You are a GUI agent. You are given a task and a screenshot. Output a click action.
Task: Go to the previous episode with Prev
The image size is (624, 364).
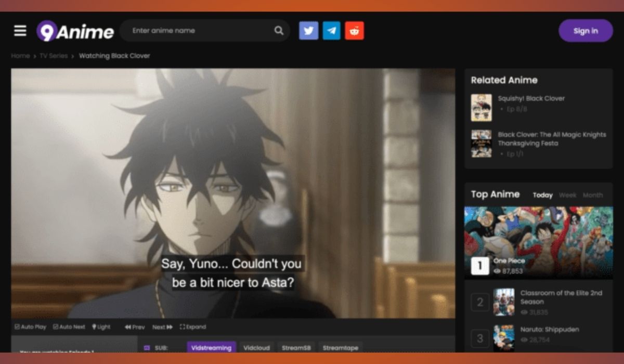[x=135, y=327]
